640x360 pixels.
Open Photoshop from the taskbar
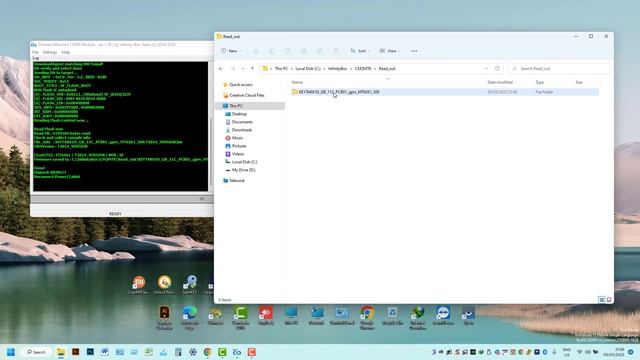[x=90, y=352]
